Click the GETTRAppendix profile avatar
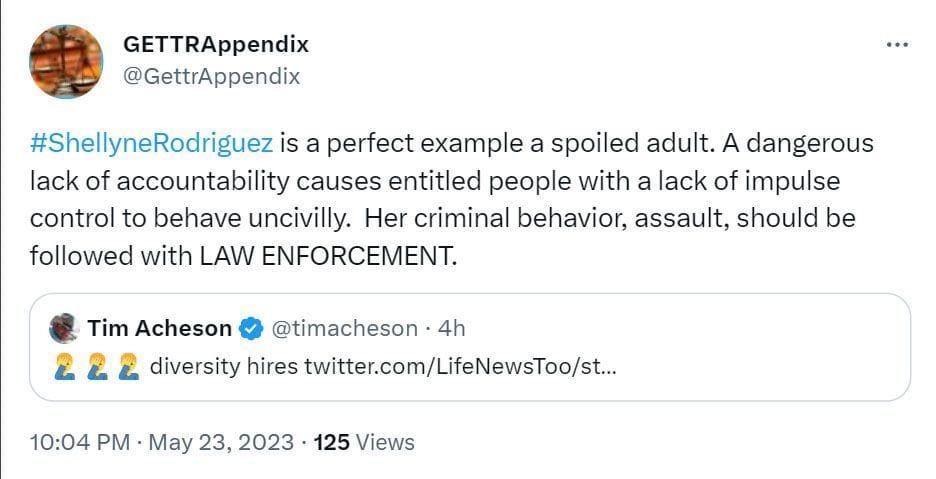This screenshot has height=479, width=936. coord(65,61)
